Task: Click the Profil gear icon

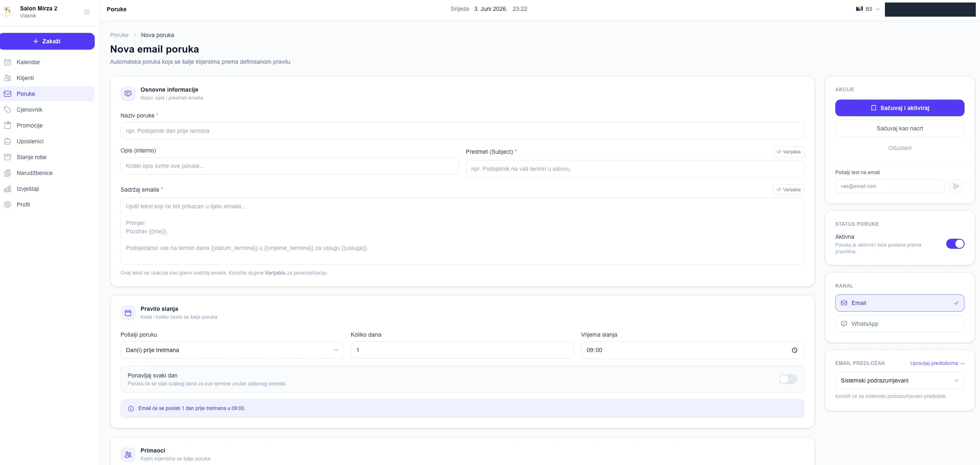Action: coord(8,205)
